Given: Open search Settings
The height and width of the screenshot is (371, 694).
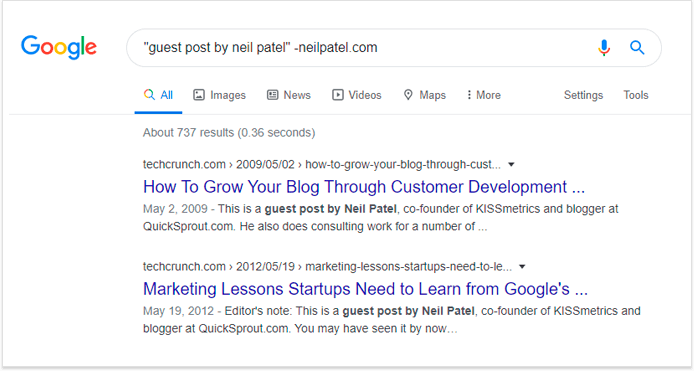Looking at the screenshot, I should pyautogui.click(x=583, y=95).
